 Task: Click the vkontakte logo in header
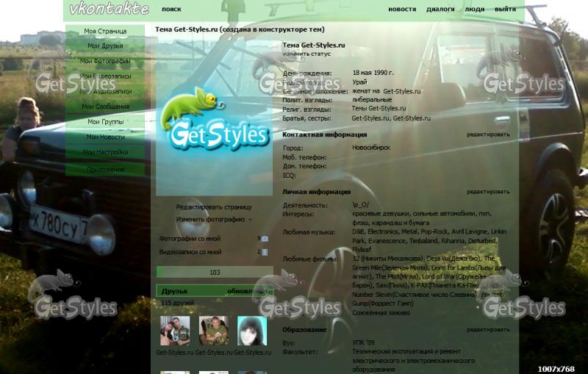click(x=109, y=10)
